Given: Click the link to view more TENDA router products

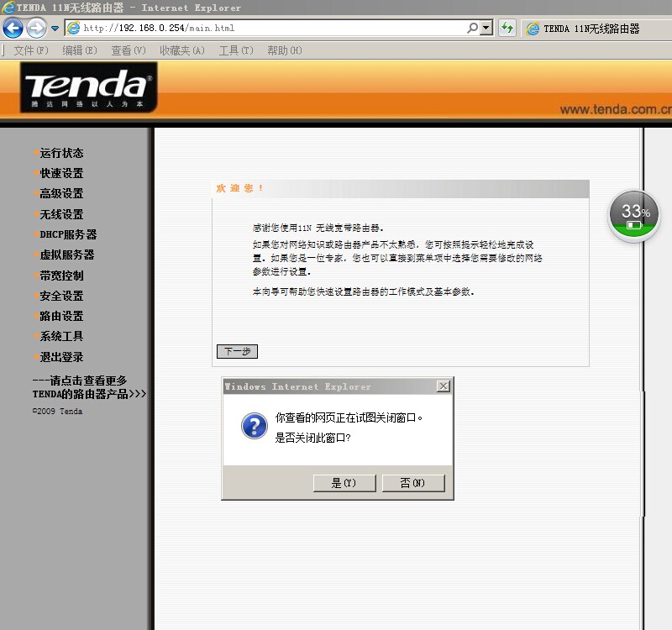Looking at the screenshot, I should coord(89,387).
